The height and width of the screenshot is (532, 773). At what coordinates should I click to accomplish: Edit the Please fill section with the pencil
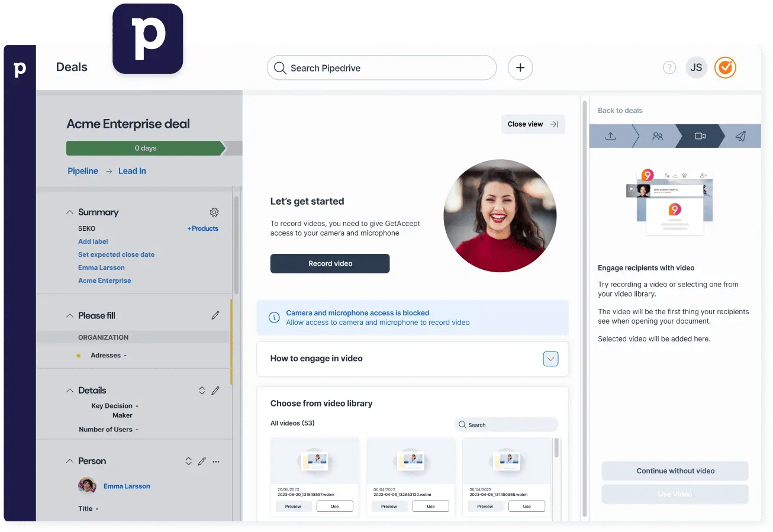[215, 315]
